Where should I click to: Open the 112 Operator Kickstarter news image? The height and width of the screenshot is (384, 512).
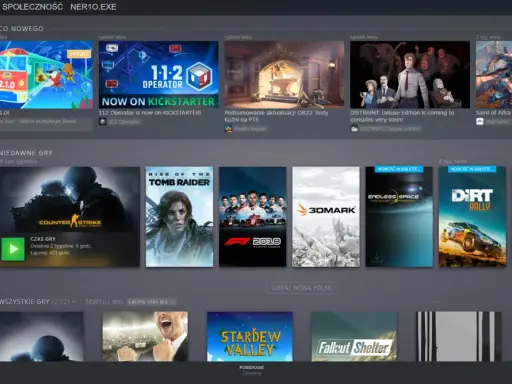point(158,74)
